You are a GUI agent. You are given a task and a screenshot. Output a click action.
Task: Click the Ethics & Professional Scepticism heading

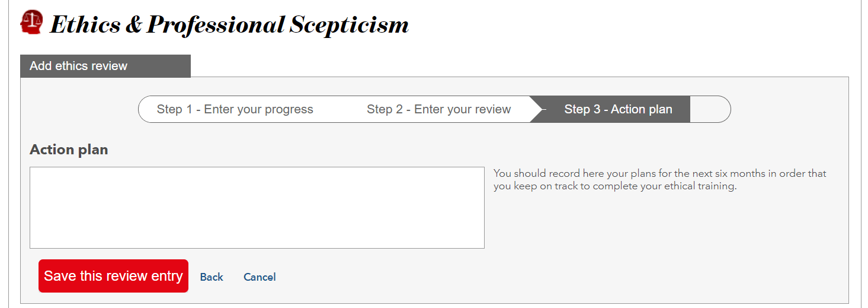tap(229, 25)
